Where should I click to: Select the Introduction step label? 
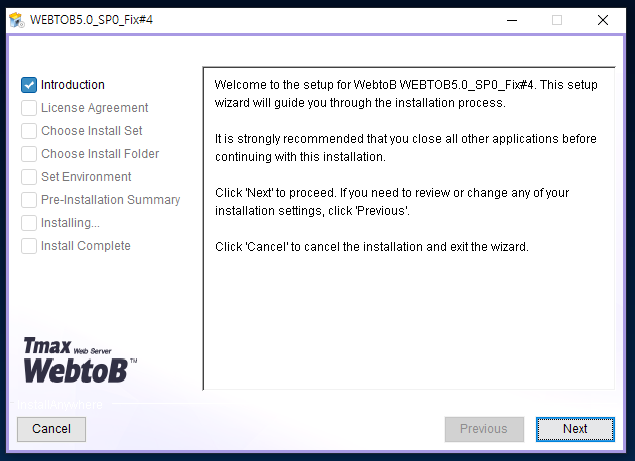(73, 85)
